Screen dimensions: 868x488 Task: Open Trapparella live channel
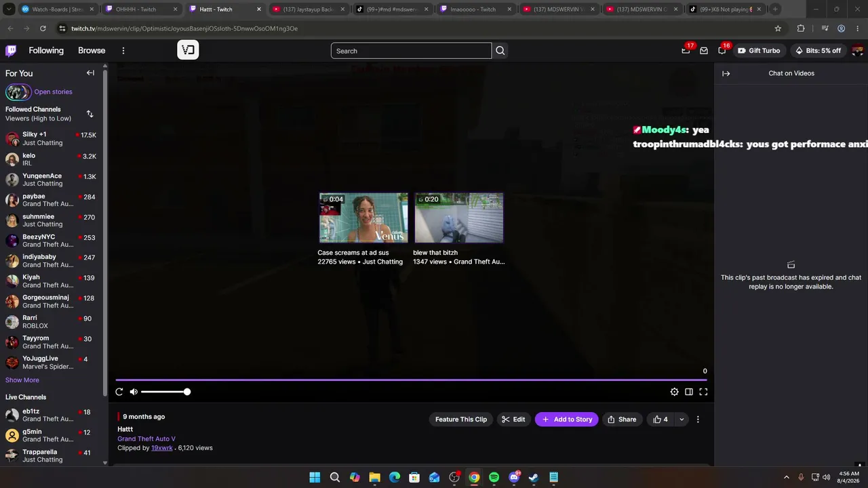[x=52, y=456]
